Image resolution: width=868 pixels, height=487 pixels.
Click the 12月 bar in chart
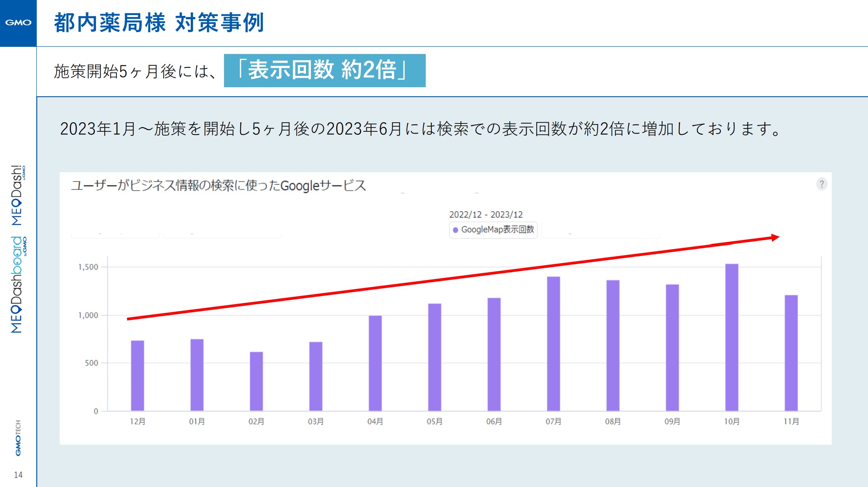point(137,376)
